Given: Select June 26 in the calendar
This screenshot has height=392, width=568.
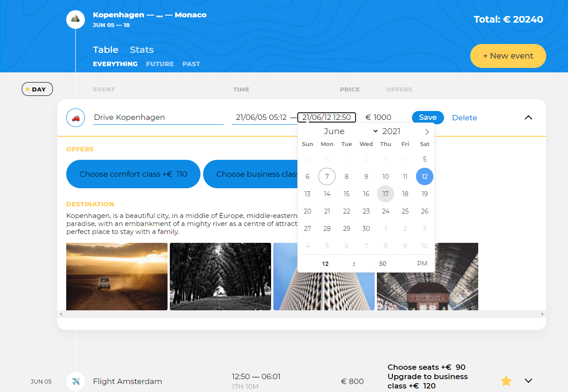Looking at the screenshot, I should pos(425,211).
